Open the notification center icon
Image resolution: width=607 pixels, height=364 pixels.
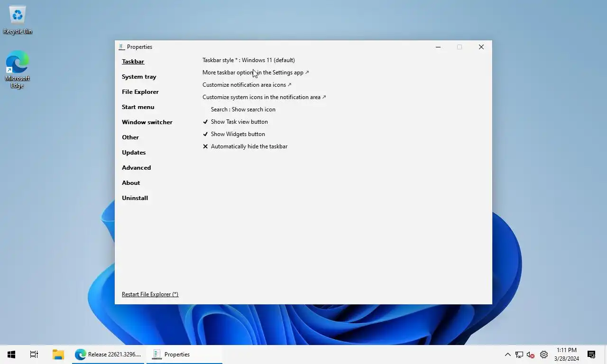(591, 355)
